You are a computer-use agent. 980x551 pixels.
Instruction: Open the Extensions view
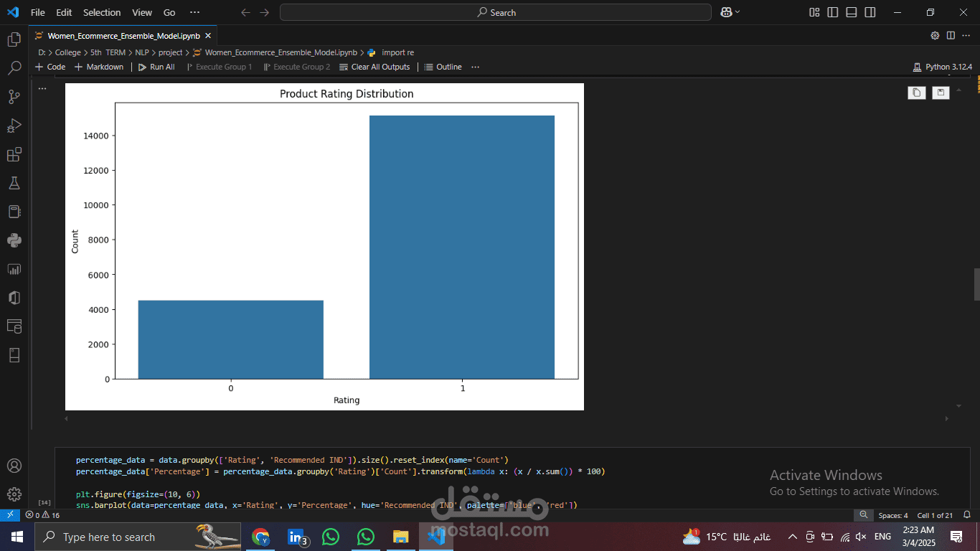[x=14, y=154]
